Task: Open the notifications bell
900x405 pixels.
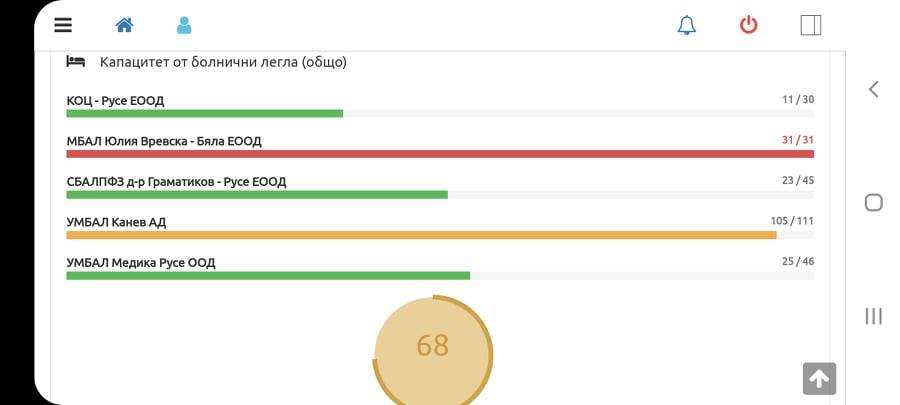Action: 686,25
